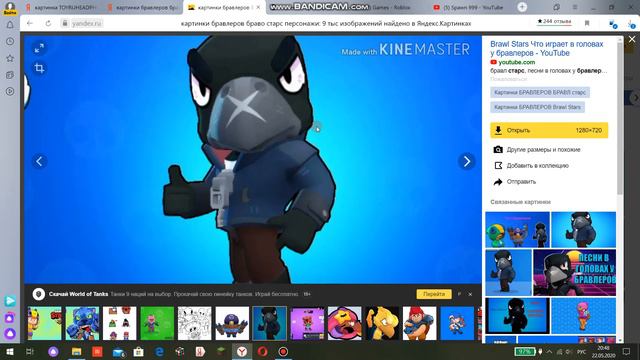
Task: Open the crop selection tool
Action: click(x=39, y=68)
